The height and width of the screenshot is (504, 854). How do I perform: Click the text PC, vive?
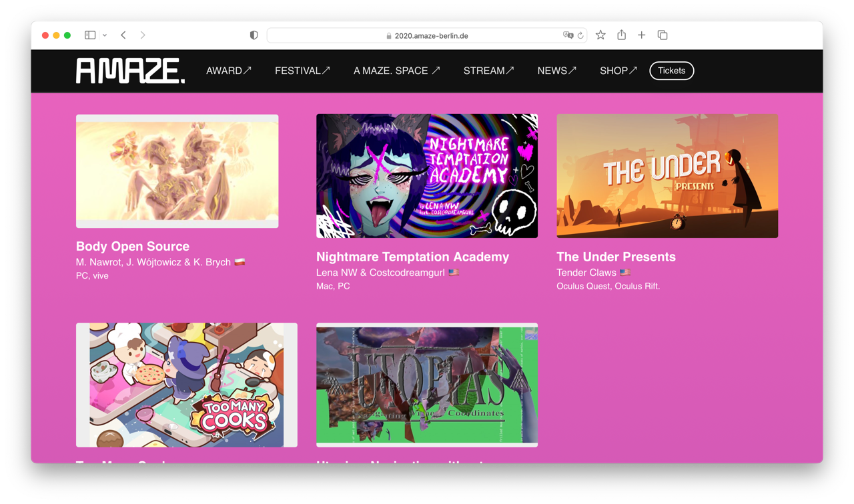pyautogui.click(x=92, y=276)
